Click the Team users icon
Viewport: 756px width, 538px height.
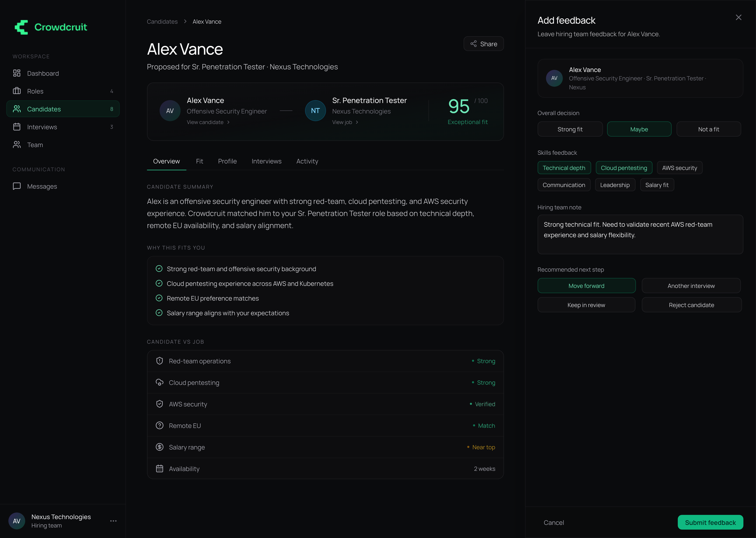[17, 144]
